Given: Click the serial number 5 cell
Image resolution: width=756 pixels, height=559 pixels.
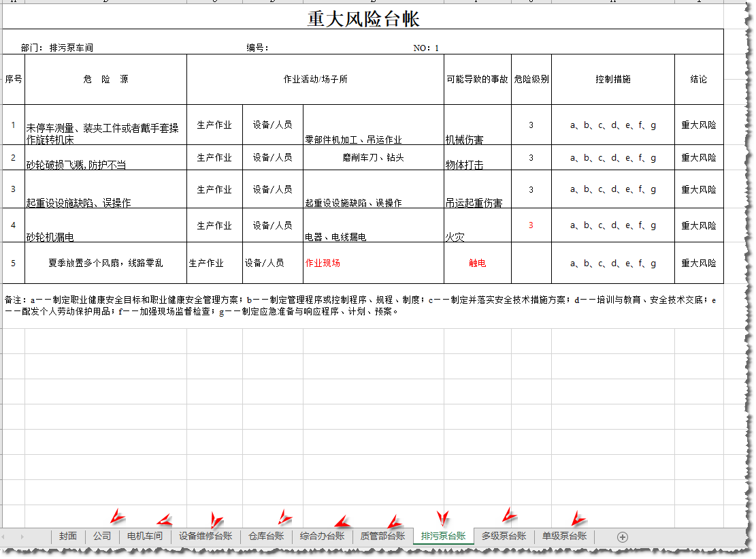Looking at the screenshot, I should pyautogui.click(x=14, y=263).
